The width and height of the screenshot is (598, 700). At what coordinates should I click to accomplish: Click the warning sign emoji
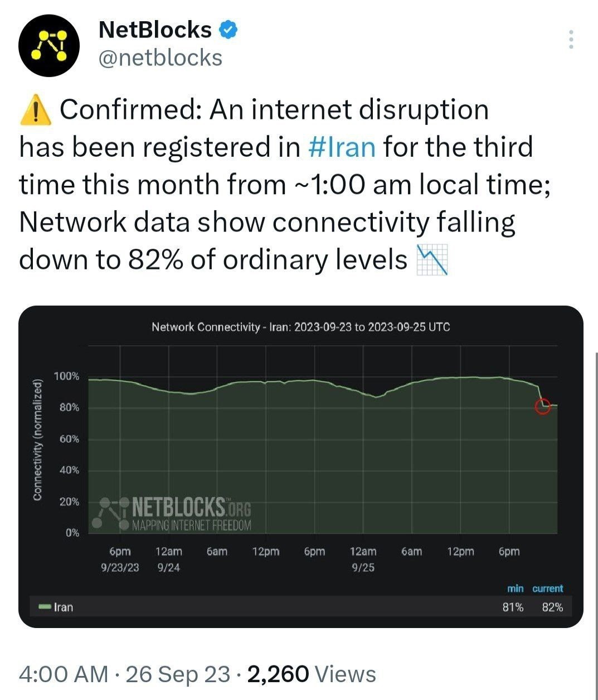(35, 110)
